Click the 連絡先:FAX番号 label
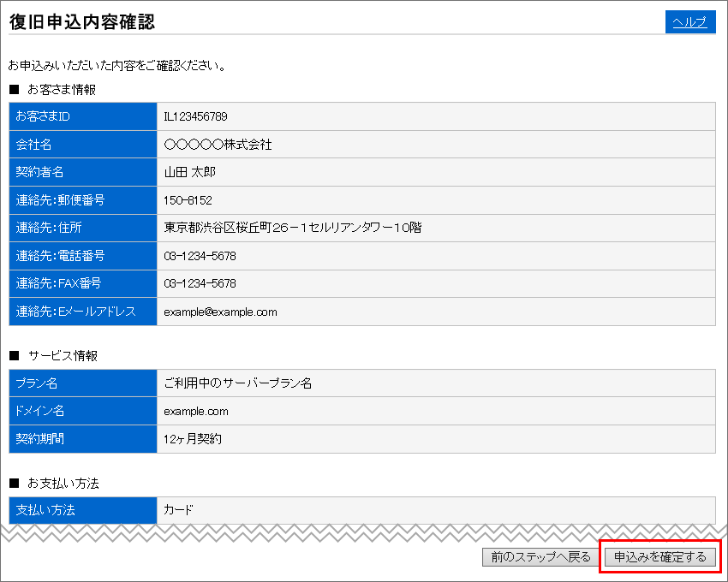The height and width of the screenshot is (582, 728). 83,283
